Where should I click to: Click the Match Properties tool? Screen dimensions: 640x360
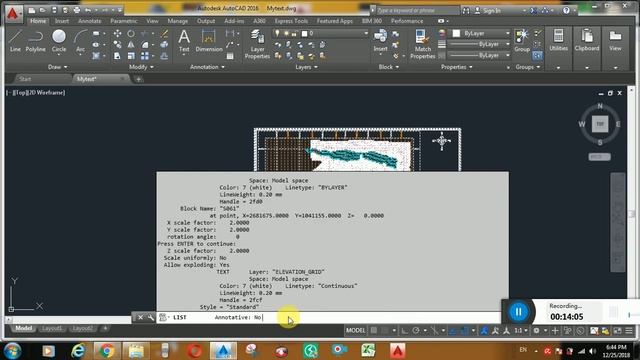(422, 44)
